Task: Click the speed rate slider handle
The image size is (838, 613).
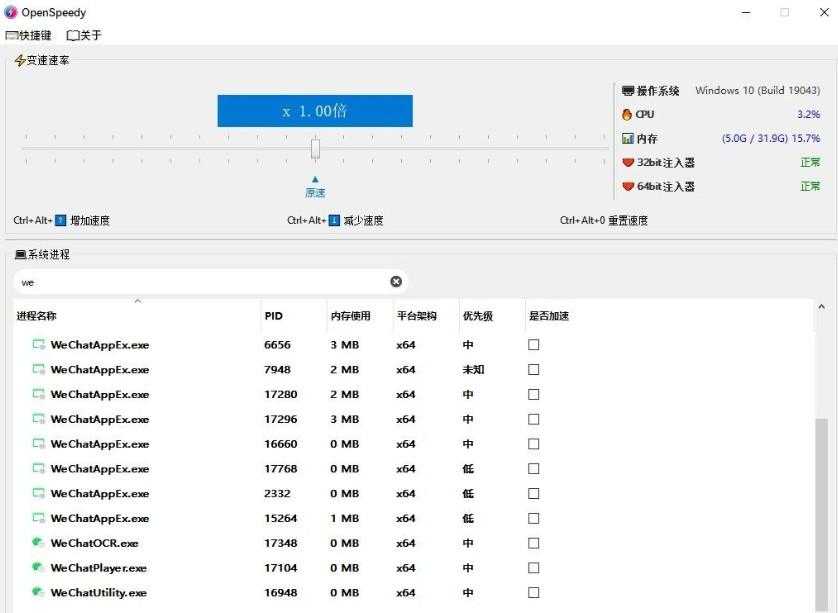Action: pos(315,148)
